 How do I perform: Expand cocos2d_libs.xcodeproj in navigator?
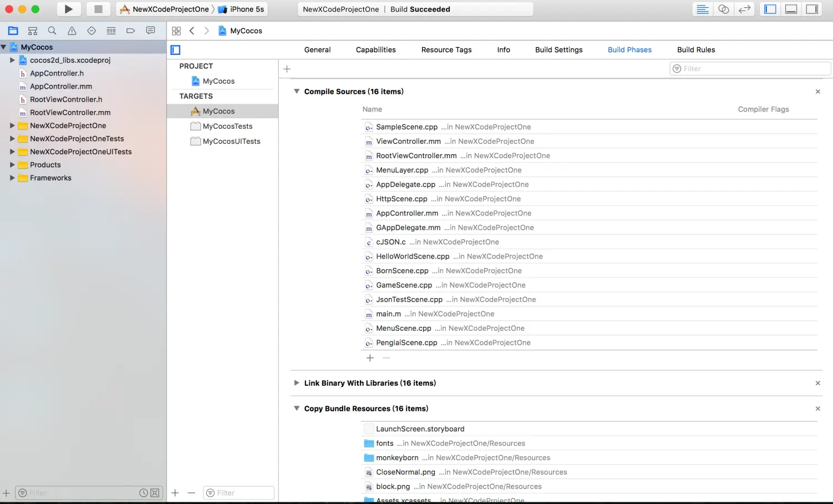(12, 60)
